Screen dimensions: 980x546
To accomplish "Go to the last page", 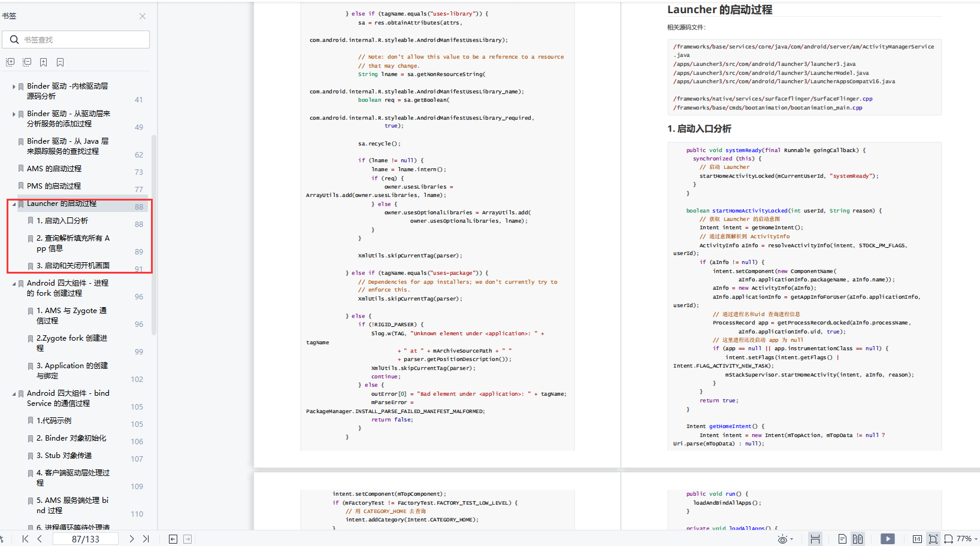I will click(146, 539).
